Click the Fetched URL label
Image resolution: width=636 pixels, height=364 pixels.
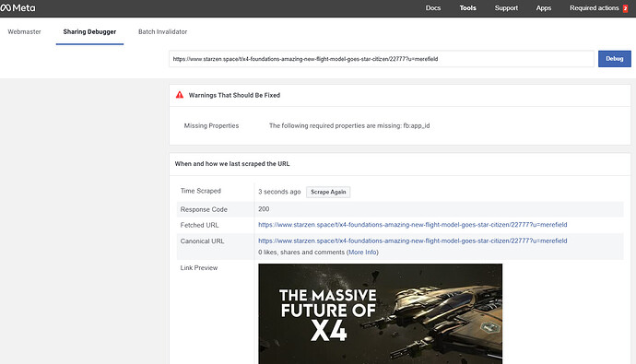point(199,225)
